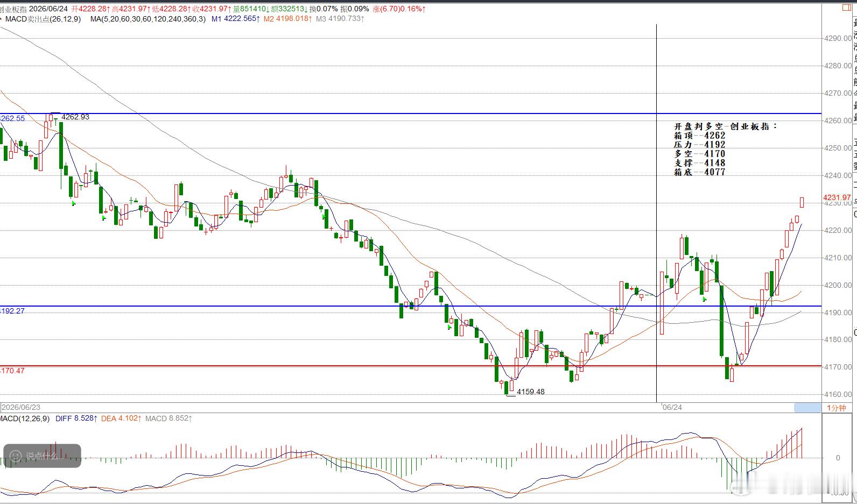Click the 192.27 blue line label

pyautogui.click(x=12, y=311)
